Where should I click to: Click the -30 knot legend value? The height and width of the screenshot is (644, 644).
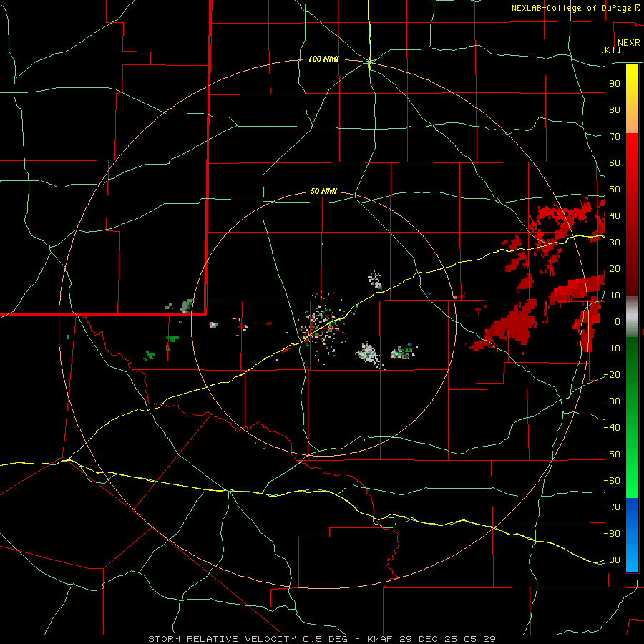click(612, 401)
